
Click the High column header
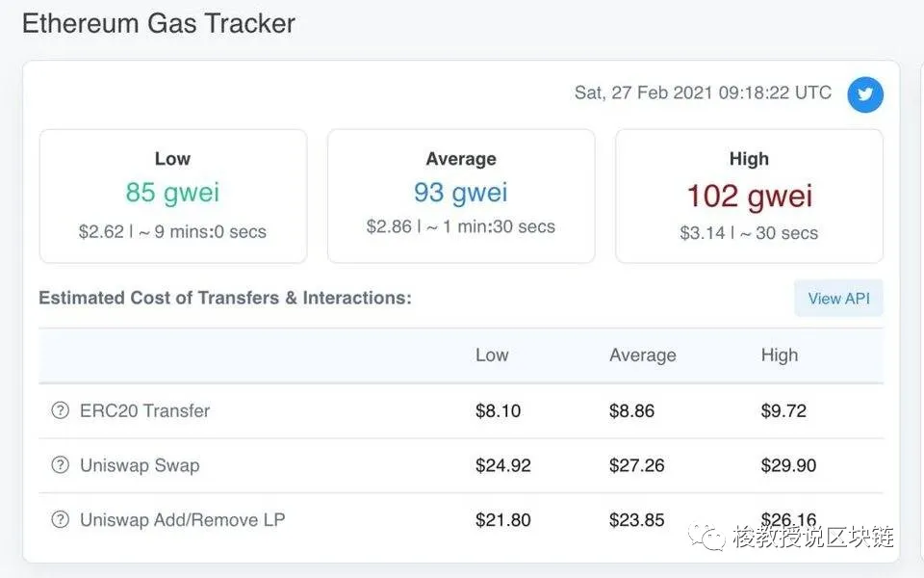779,355
